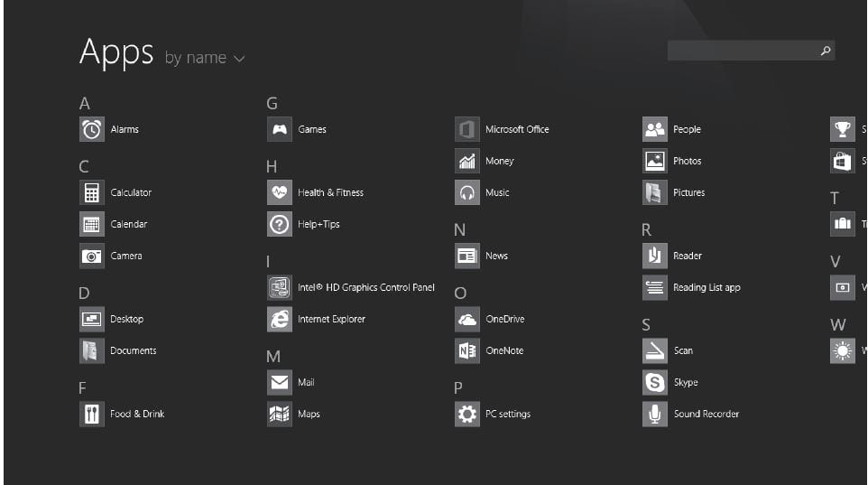Screen dimensions: 868x485
Task: Open the Maps app icon
Action: point(280,414)
